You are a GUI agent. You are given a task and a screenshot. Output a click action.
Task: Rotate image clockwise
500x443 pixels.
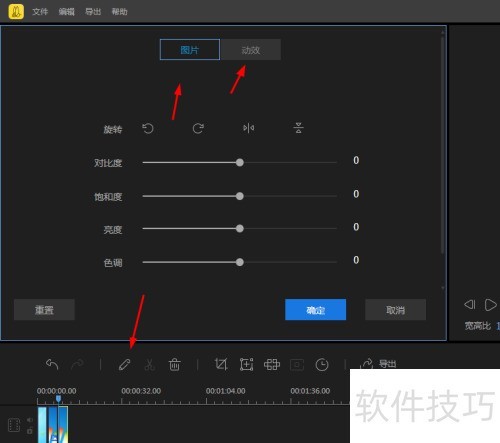(x=198, y=128)
